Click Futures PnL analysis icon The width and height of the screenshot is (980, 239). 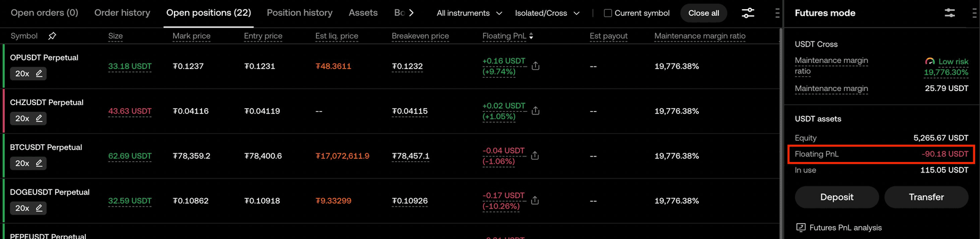(801, 227)
